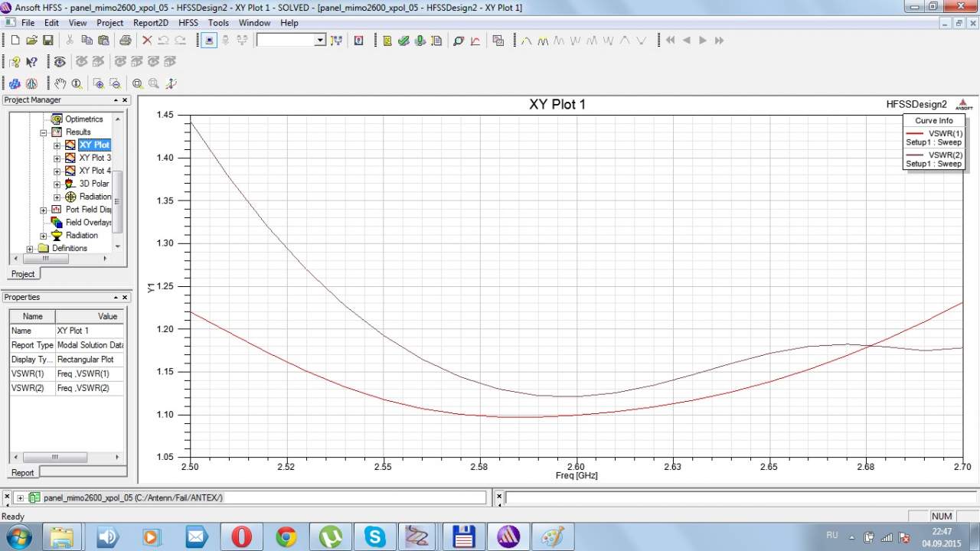Click the red Delete X icon

point(147,41)
